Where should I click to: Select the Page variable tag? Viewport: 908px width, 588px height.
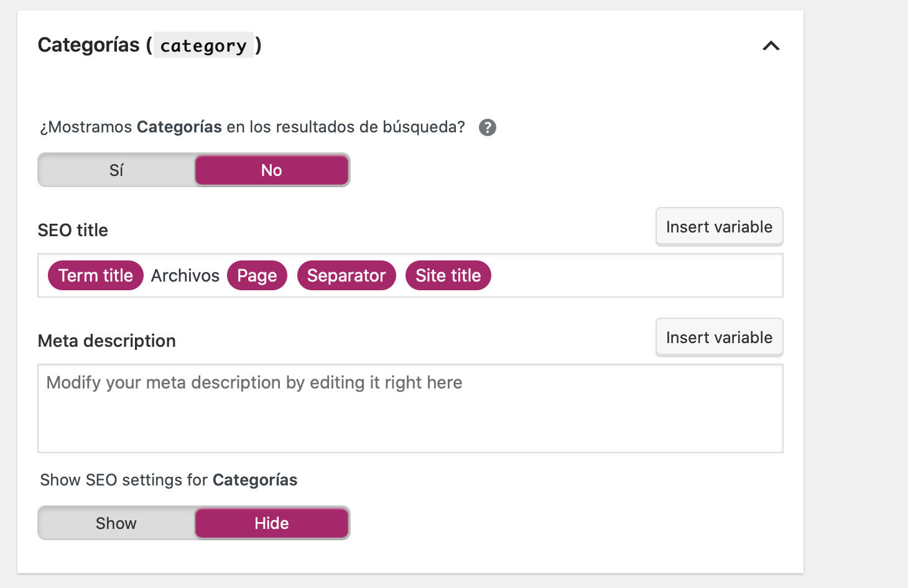click(257, 275)
